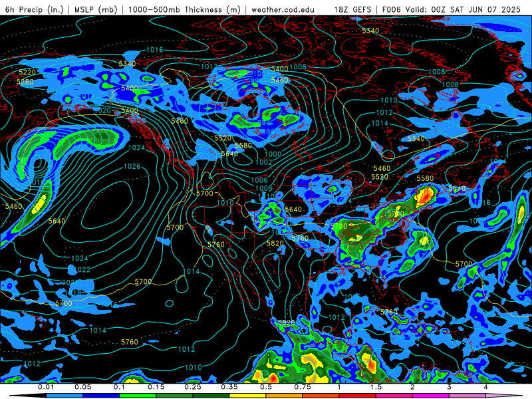Click the '0.15' legend value
Image resolution: width=532 pixels, height=399 pixels.
(156, 387)
